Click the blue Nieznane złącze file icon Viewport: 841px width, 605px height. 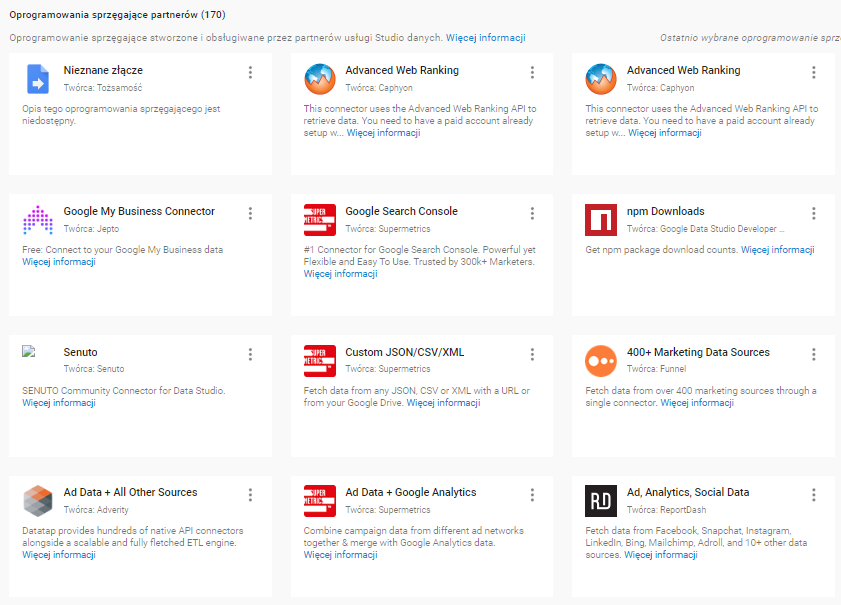pos(38,79)
